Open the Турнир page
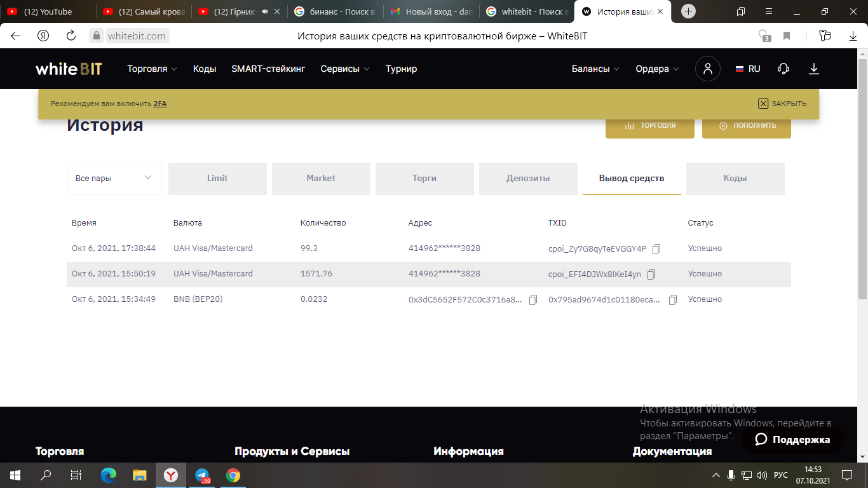Image resolution: width=868 pixels, height=488 pixels. (402, 69)
